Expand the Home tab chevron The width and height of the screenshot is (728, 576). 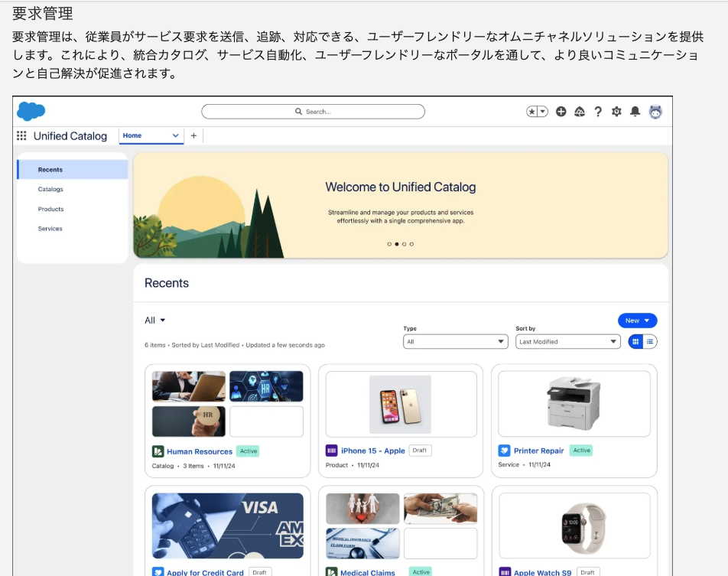pos(176,135)
